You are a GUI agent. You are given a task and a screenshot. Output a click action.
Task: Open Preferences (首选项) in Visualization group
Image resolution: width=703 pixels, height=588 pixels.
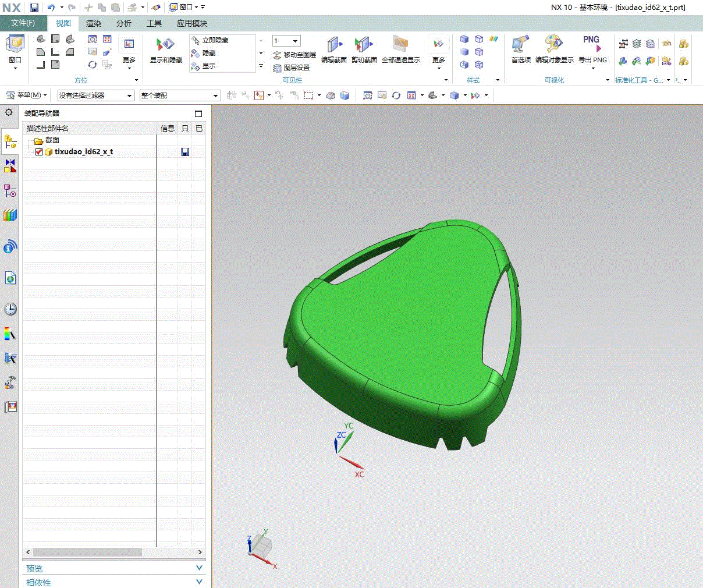(x=521, y=50)
